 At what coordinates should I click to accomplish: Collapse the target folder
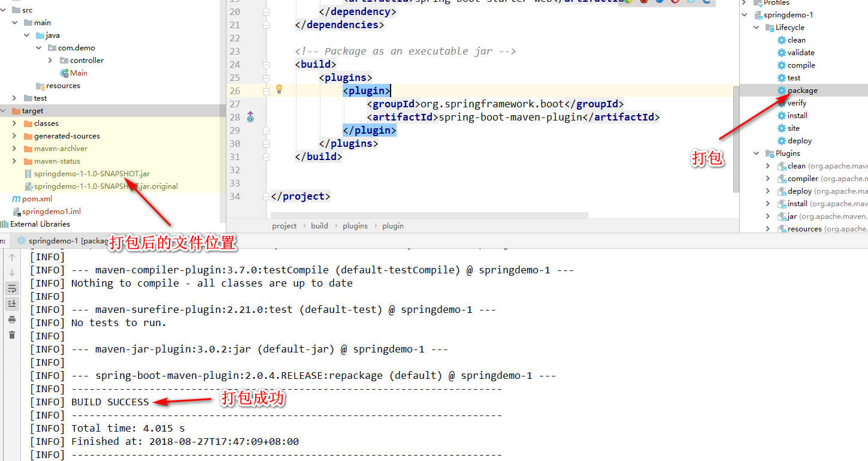pyautogui.click(x=2, y=111)
